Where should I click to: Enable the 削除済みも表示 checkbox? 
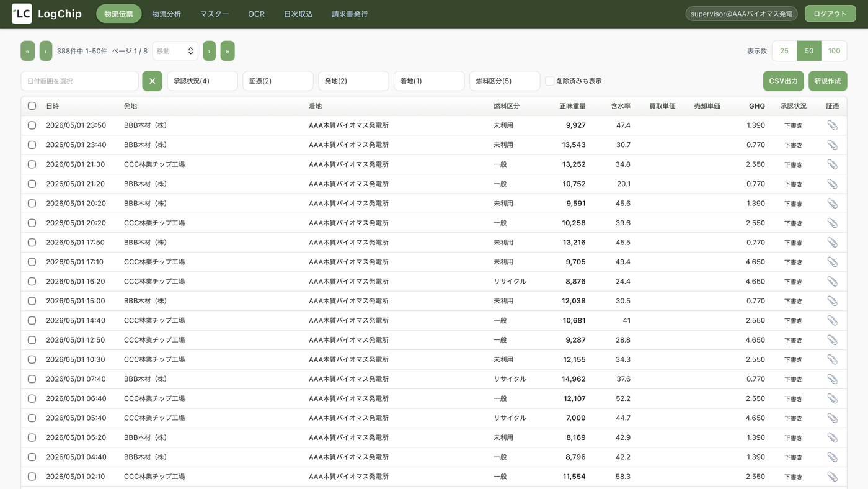(x=549, y=81)
